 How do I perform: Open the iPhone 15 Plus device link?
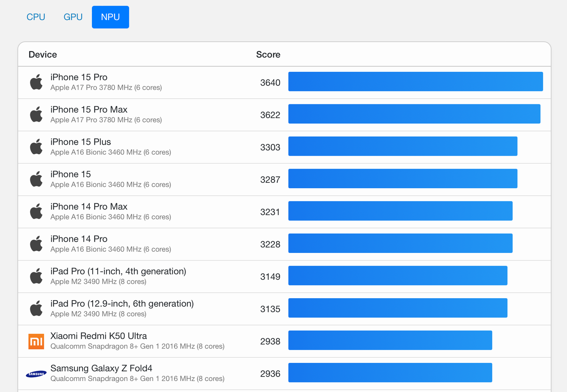[x=81, y=142]
